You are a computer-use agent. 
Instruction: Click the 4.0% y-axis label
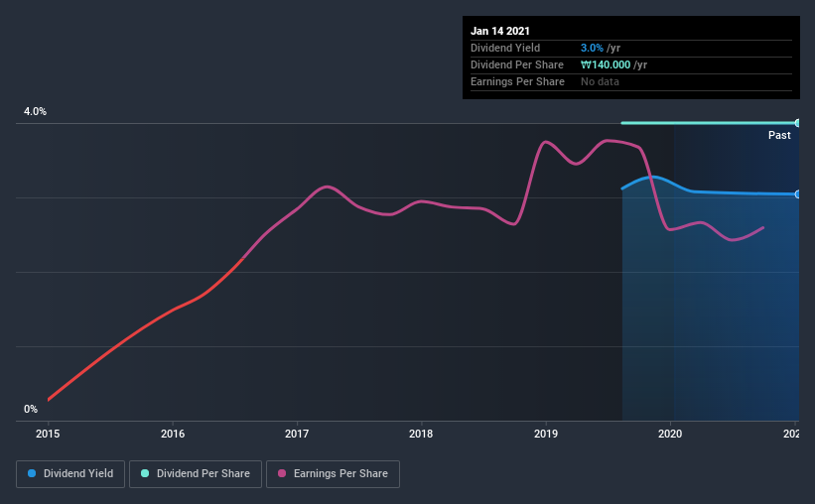point(35,111)
